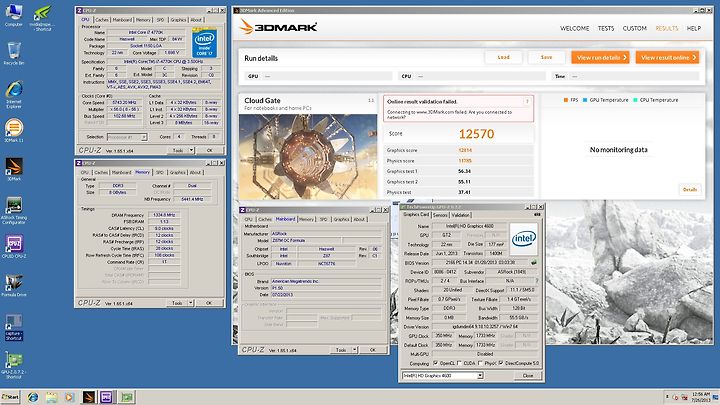Select the CPUID CPU-Z desktop icon
The image size is (720, 405).
14,247
